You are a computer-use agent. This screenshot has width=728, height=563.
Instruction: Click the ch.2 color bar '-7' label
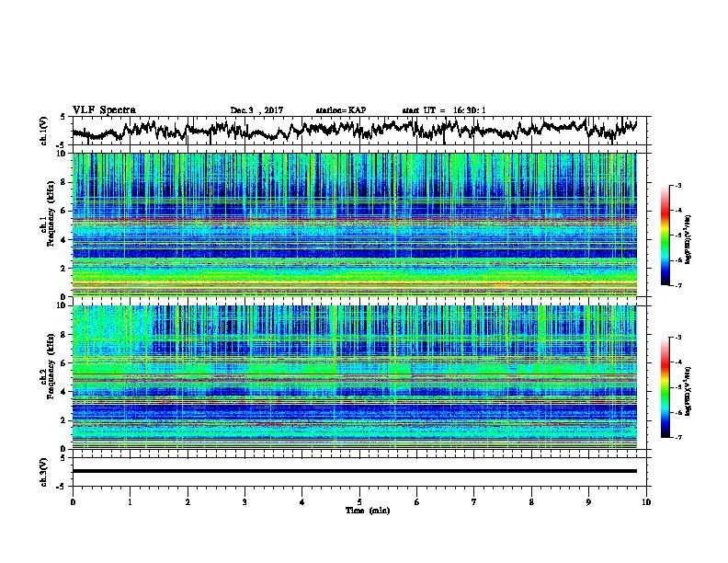[677, 437]
